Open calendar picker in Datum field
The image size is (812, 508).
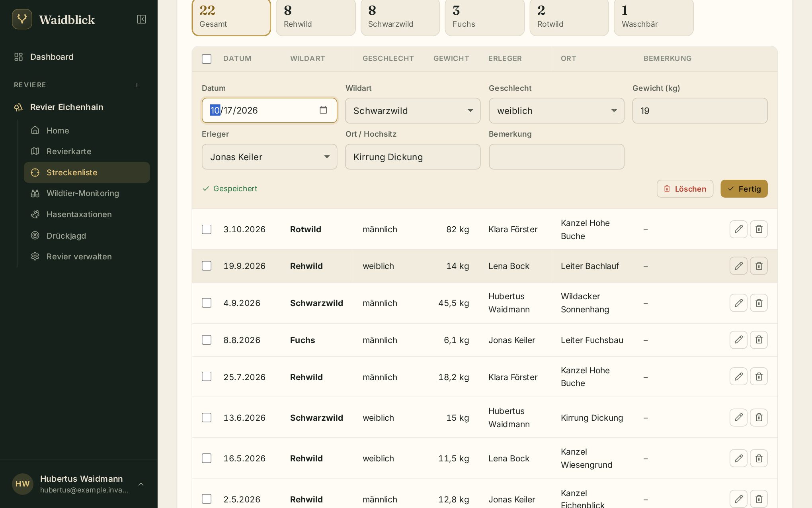(323, 110)
